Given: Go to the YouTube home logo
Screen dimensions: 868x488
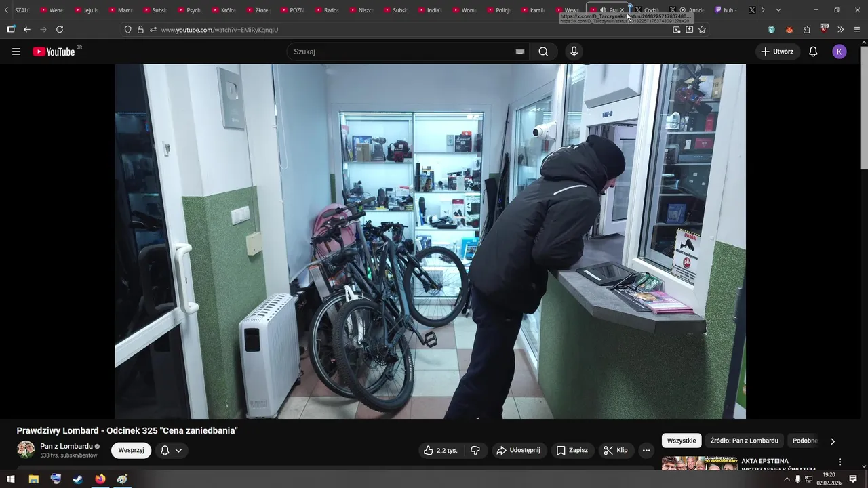Looking at the screenshot, I should click(54, 52).
